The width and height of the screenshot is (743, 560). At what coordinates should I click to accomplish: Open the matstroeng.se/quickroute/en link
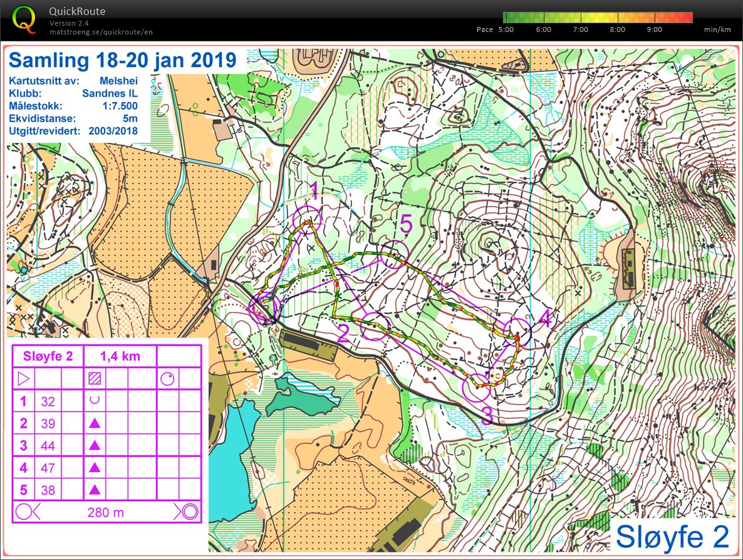(101, 32)
